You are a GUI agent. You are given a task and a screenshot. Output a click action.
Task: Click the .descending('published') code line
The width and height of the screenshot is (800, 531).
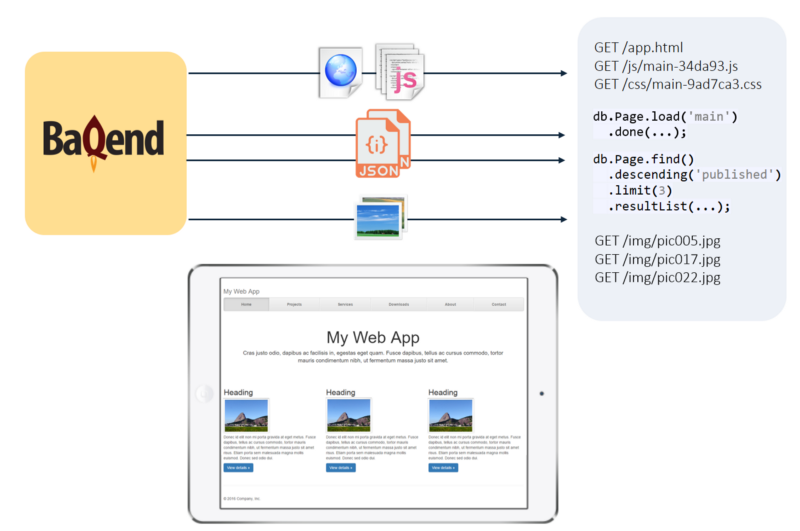pos(694,175)
